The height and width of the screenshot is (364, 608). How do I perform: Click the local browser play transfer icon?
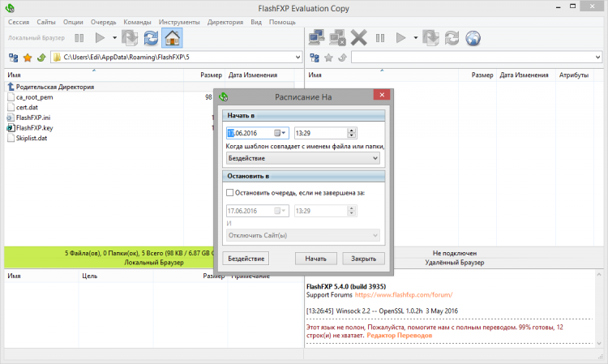pos(100,38)
